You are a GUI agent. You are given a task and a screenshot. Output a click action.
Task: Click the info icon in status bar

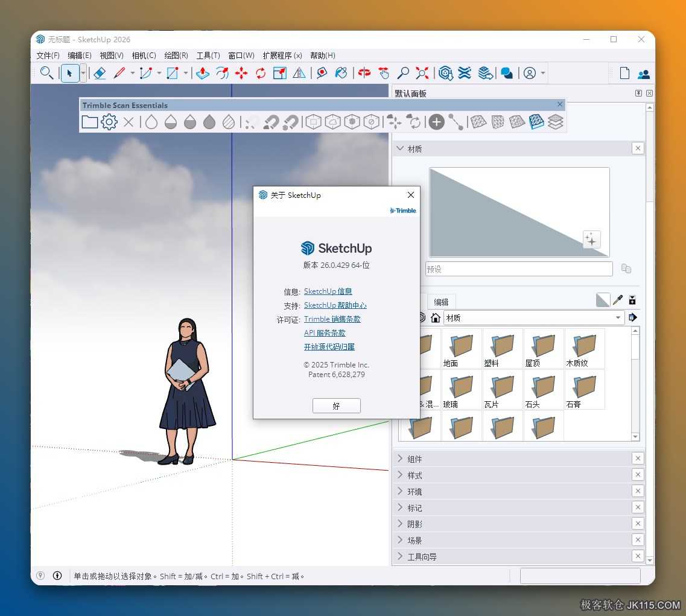(x=57, y=576)
